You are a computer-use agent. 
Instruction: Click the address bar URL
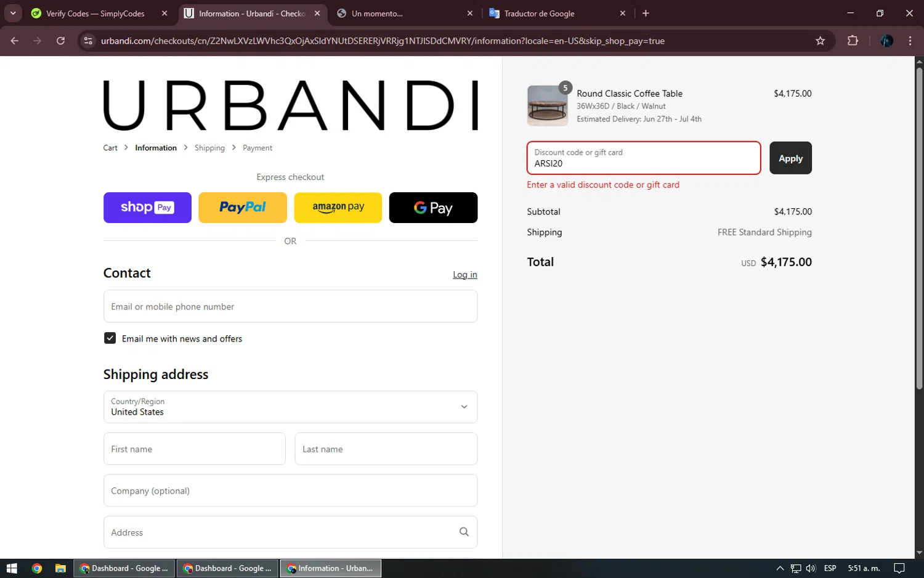tap(383, 41)
